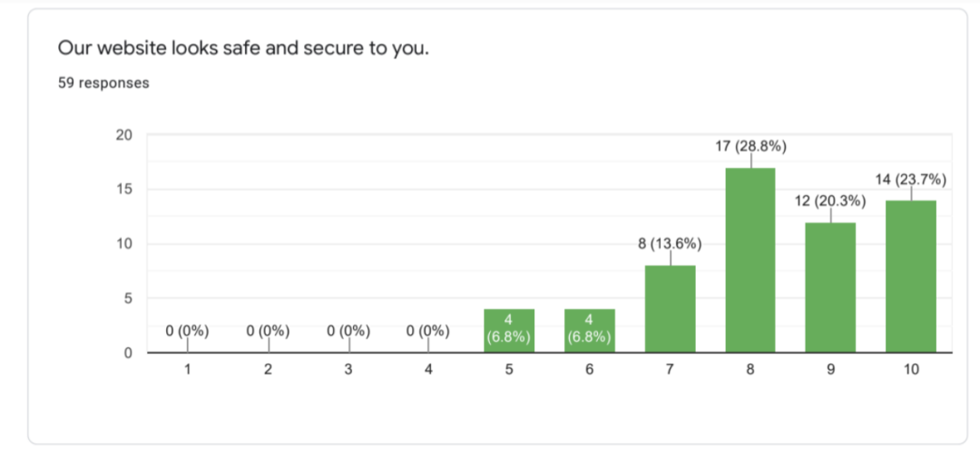Image resolution: width=980 pixels, height=457 pixels.
Task: Click the chart title about safe and secure website
Action: point(243,47)
